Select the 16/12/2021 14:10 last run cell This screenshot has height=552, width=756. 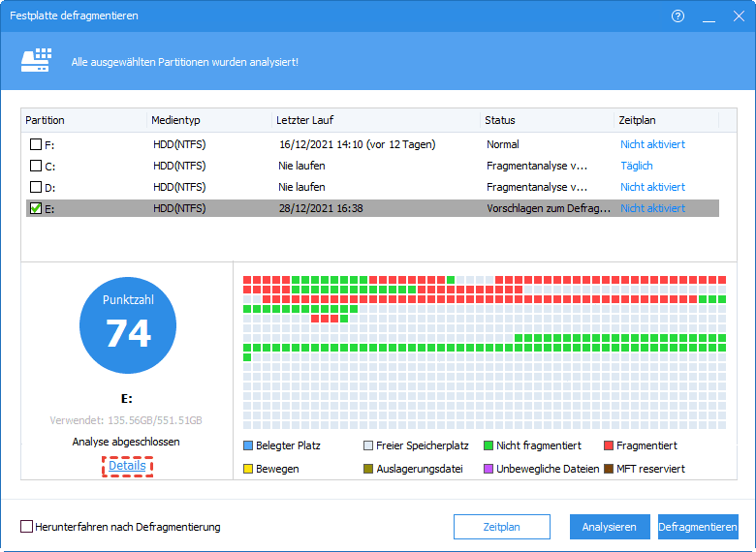tap(357, 144)
